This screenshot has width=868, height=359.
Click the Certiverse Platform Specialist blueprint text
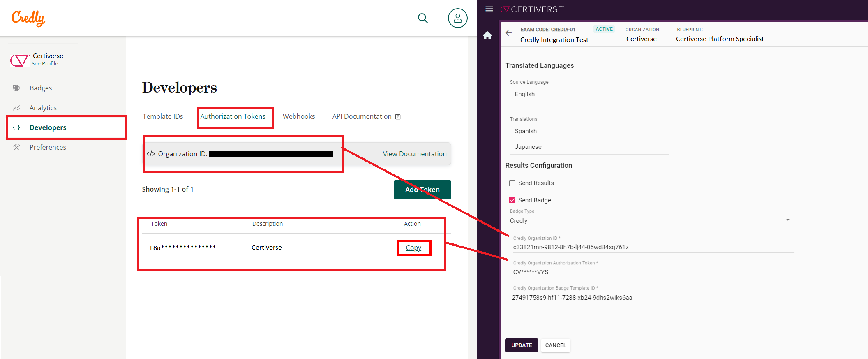[720, 39]
